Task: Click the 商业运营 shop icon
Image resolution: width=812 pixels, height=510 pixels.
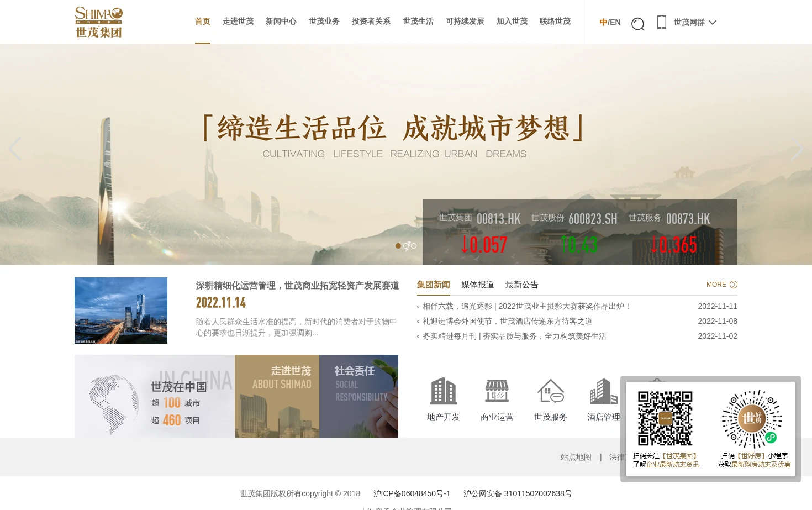Action: (497, 391)
